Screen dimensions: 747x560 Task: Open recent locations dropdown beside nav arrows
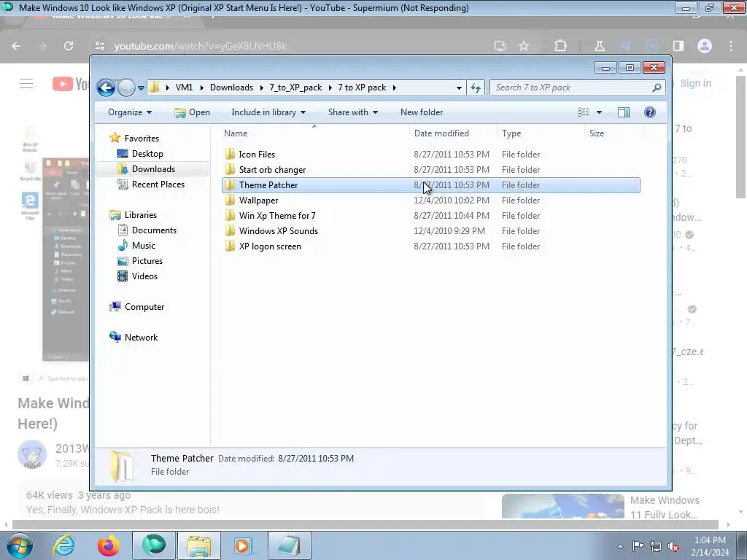click(141, 88)
